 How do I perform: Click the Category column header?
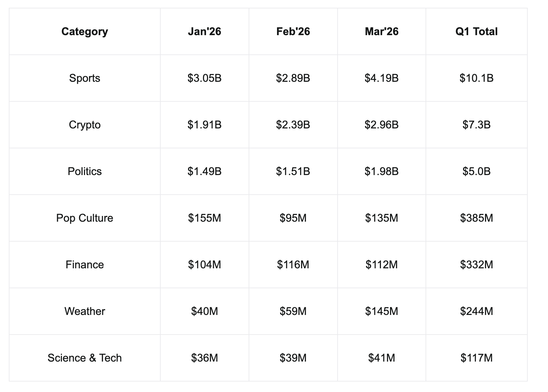[x=85, y=31]
